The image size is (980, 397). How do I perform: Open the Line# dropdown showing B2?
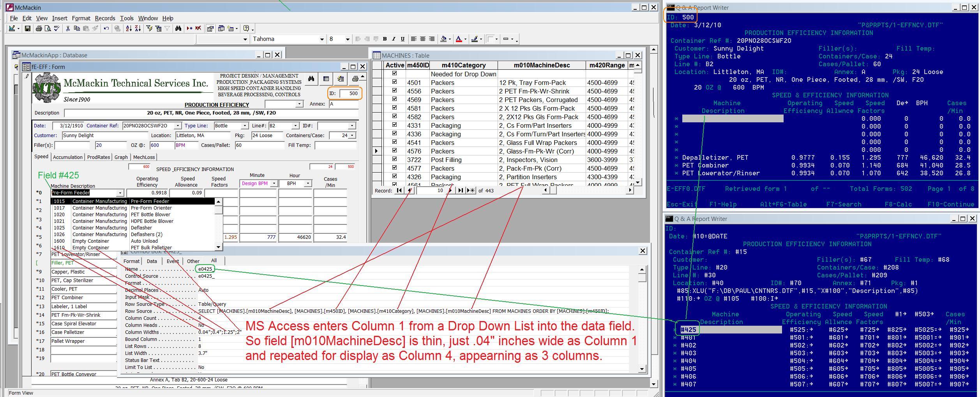coord(295,126)
